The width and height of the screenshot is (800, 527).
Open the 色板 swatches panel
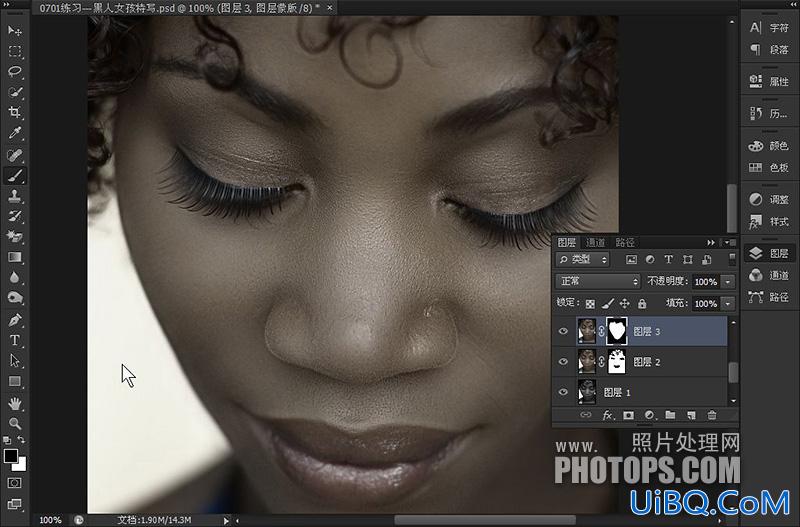point(769,167)
